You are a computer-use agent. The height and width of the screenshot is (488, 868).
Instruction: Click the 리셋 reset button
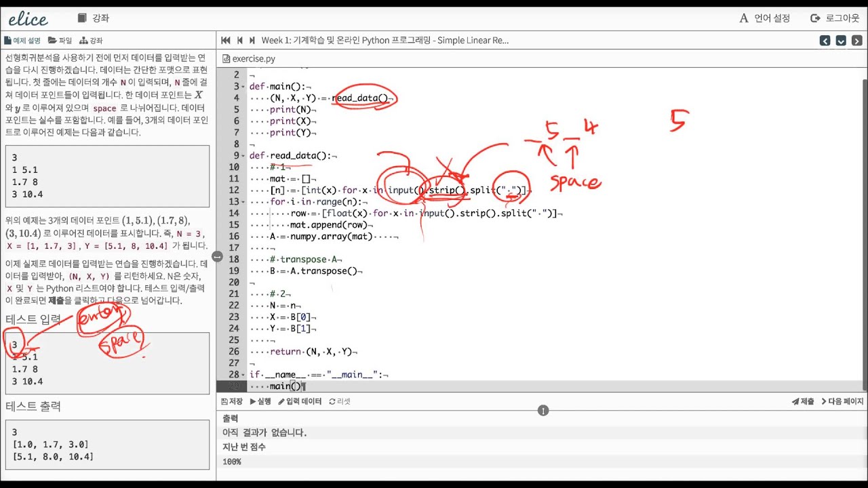click(340, 401)
